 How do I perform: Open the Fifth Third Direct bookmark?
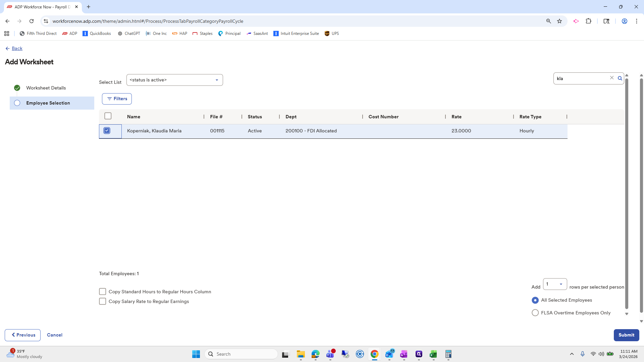(38, 34)
